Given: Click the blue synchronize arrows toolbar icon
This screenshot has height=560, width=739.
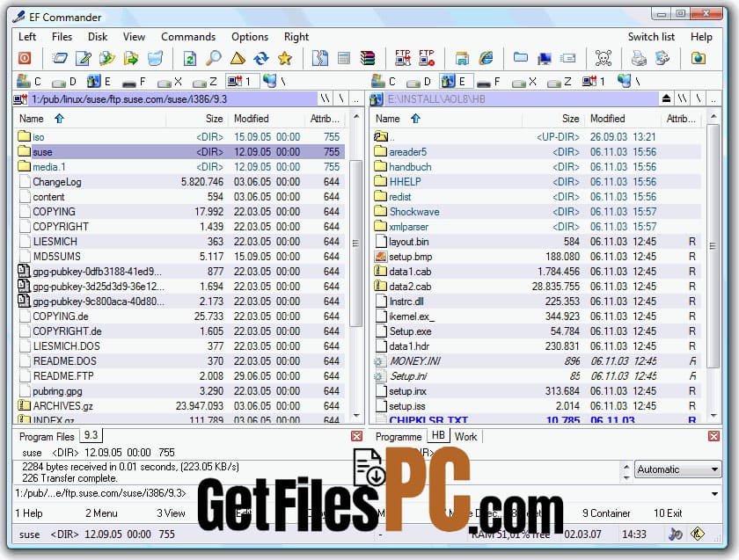Looking at the screenshot, I should 261,58.
